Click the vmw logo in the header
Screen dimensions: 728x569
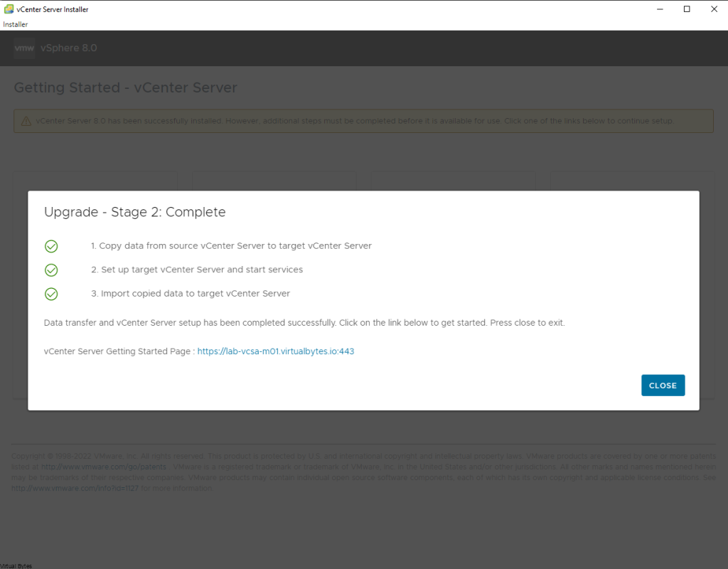coord(24,48)
